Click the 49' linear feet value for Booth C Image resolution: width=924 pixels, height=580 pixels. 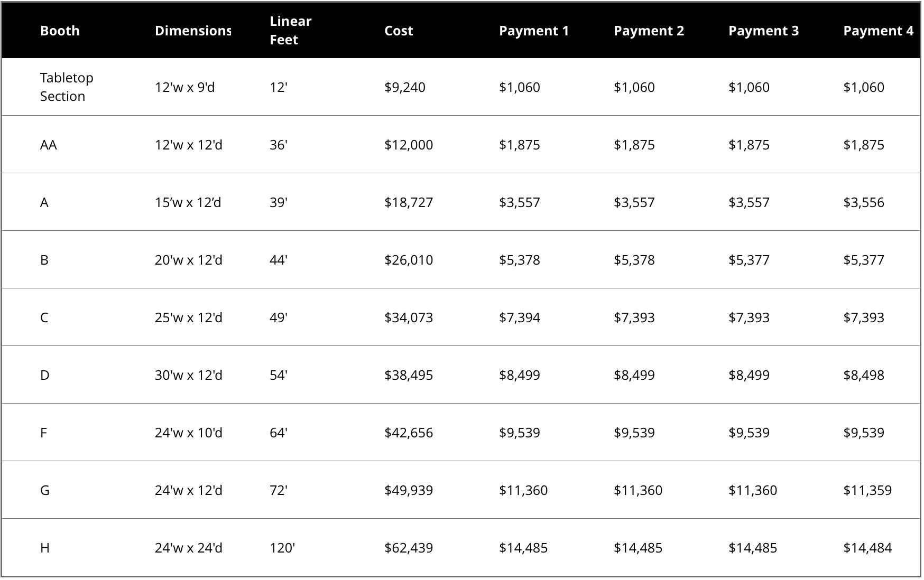279,317
